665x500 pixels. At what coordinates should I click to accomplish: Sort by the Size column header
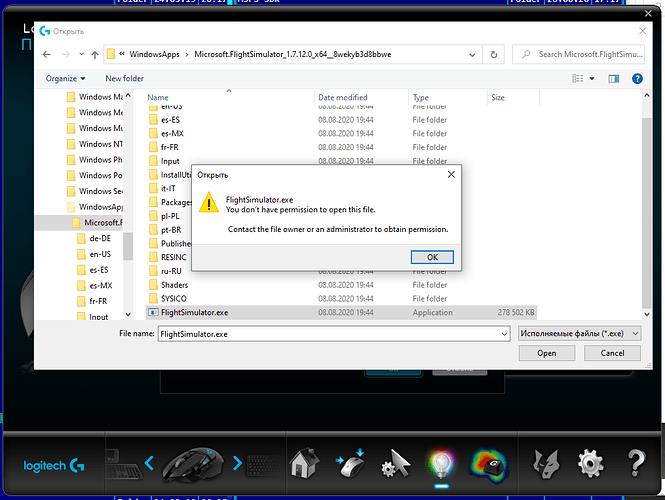(x=498, y=98)
